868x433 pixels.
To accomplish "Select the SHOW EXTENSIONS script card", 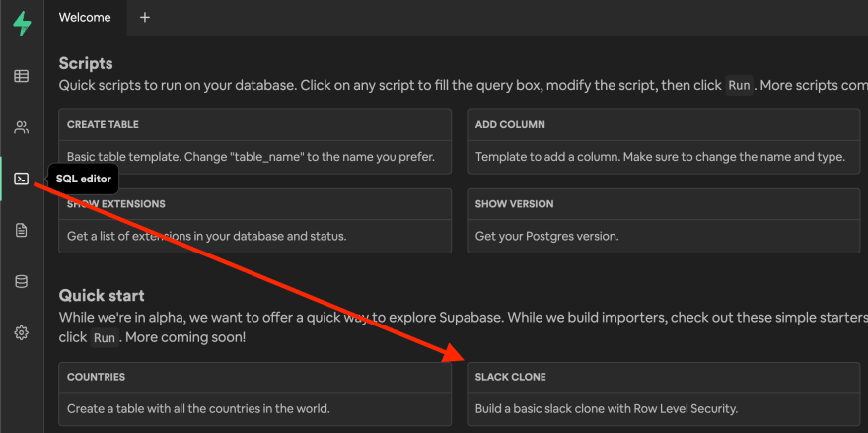I will (x=255, y=221).
